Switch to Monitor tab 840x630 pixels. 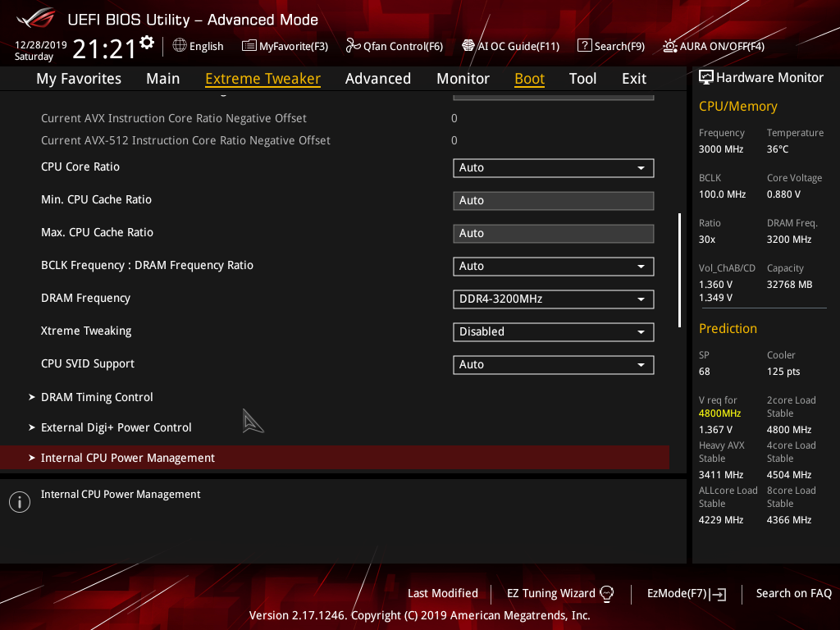pyautogui.click(x=463, y=79)
